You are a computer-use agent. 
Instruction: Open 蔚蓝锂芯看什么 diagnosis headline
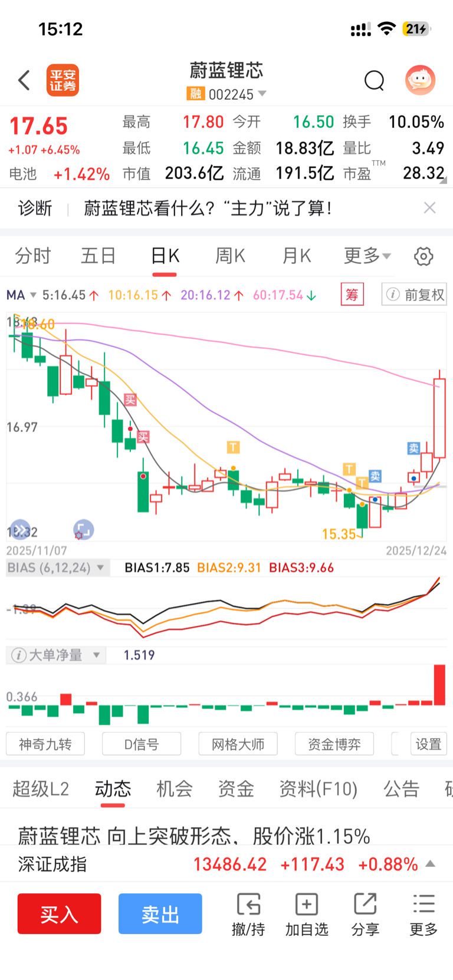pyautogui.click(x=208, y=207)
